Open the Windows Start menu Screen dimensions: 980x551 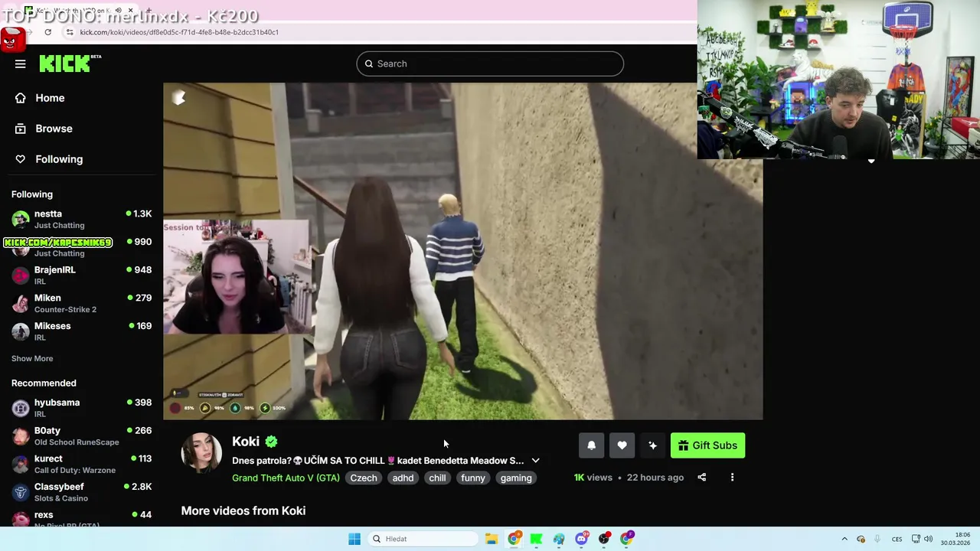point(354,539)
